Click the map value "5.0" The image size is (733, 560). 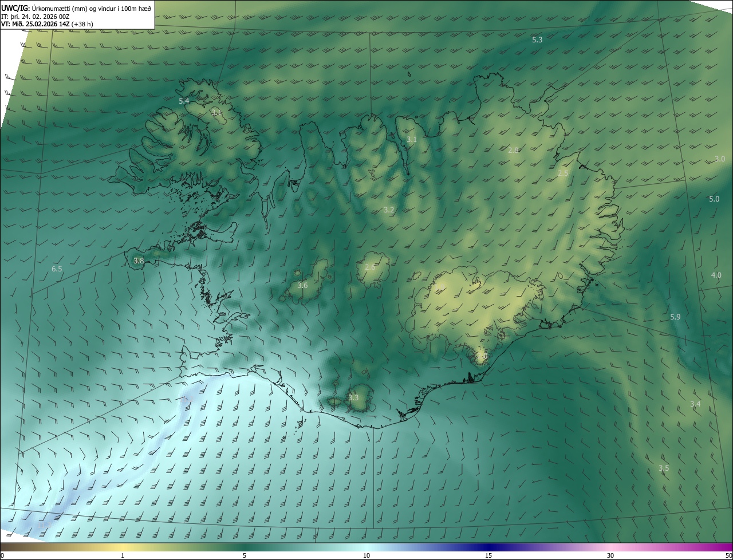(x=714, y=199)
